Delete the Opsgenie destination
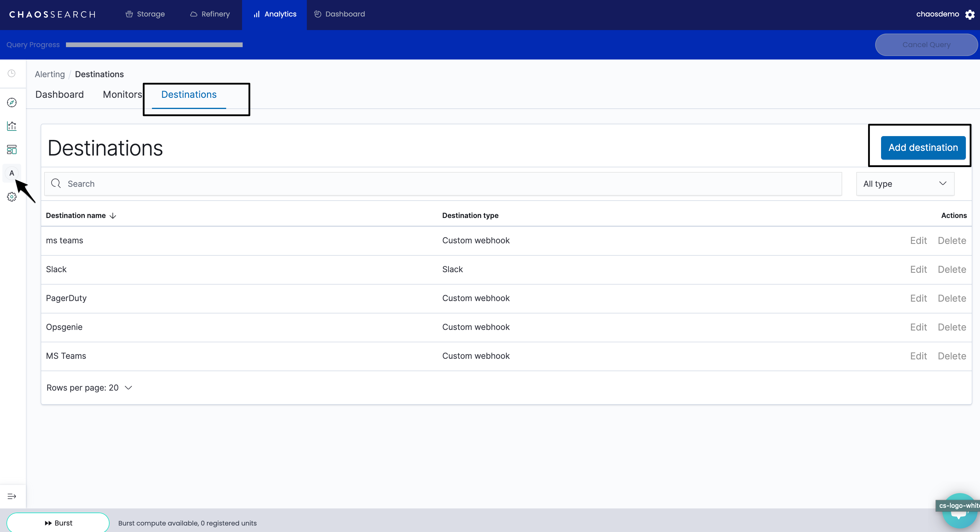Viewport: 980px width, 532px height. click(x=951, y=327)
